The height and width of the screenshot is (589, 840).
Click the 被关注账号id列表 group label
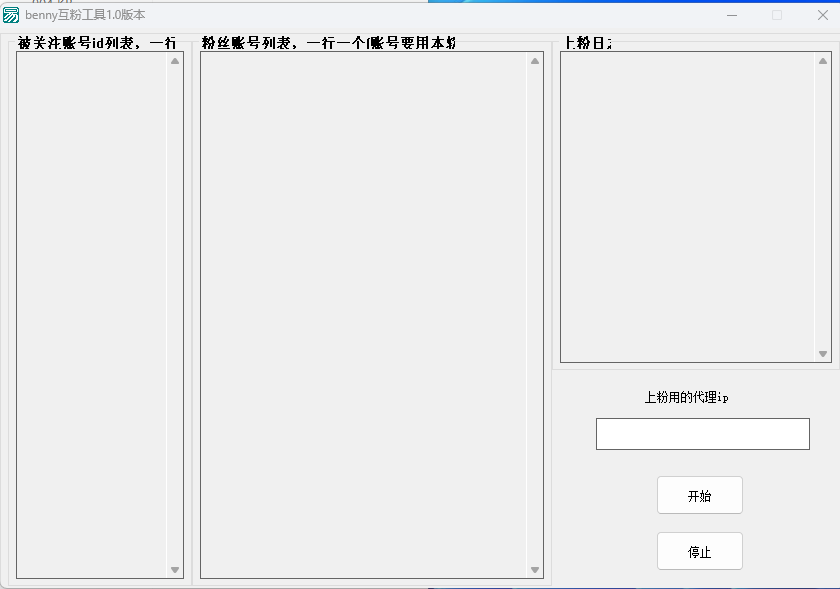(96, 43)
